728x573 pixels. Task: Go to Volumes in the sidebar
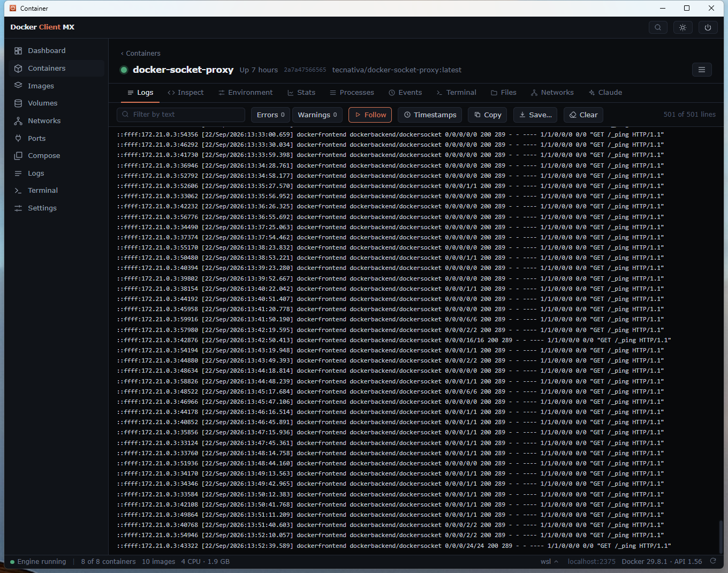(56, 103)
